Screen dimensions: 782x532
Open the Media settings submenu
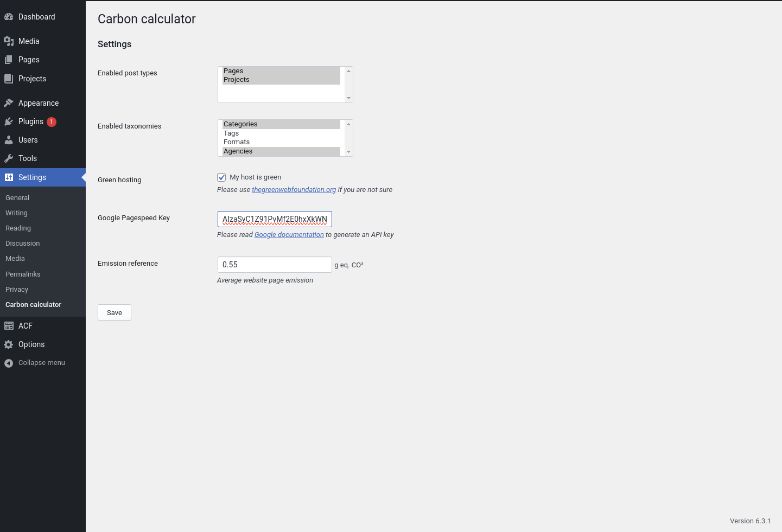point(15,259)
